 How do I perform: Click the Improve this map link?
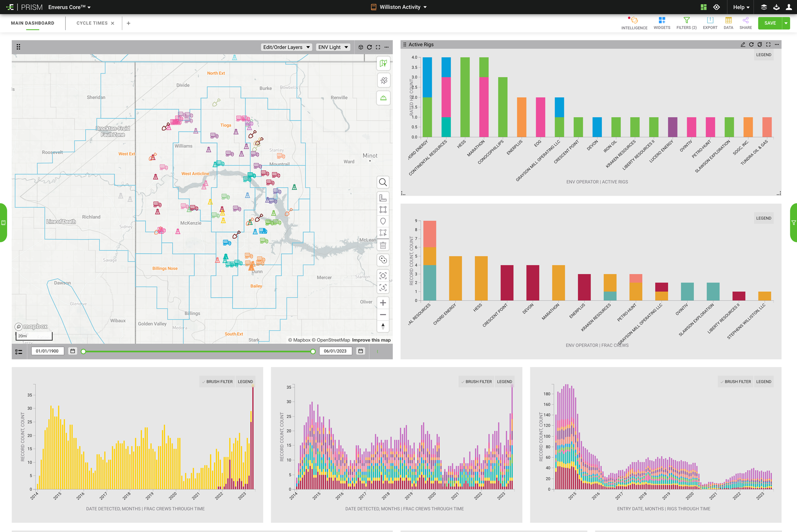pyautogui.click(x=371, y=340)
